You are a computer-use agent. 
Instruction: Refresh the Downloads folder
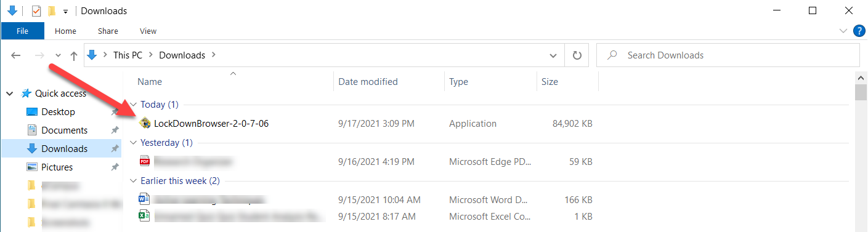[x=577, y=55]
